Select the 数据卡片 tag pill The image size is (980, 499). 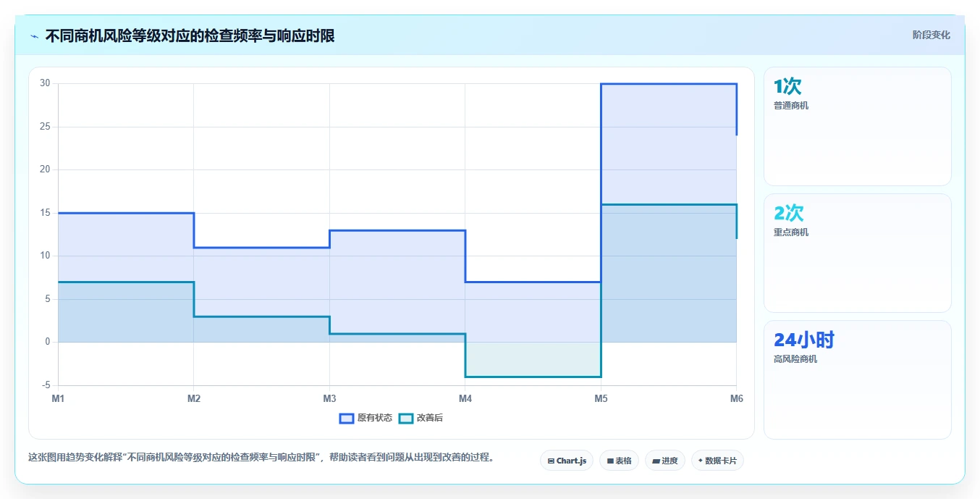point(717,461)
